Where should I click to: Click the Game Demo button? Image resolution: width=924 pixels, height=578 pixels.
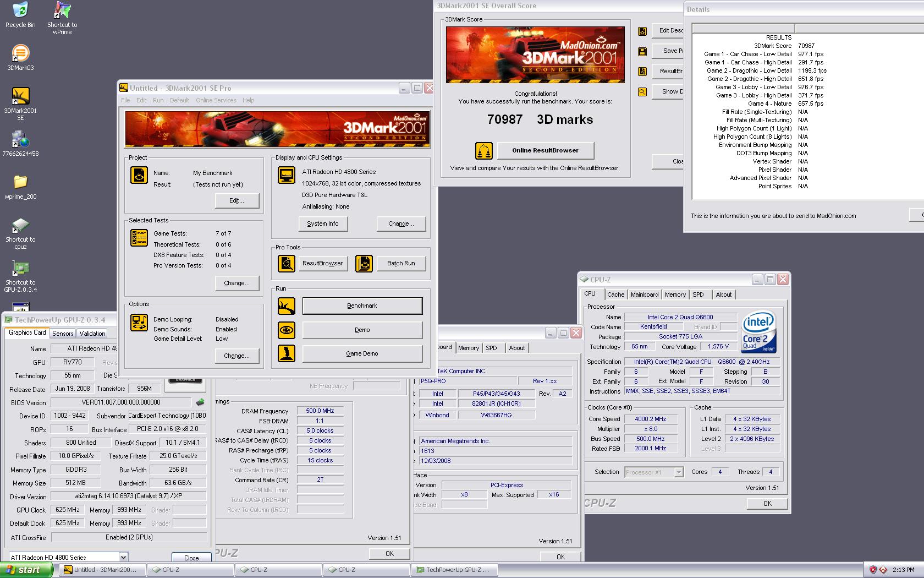(362, 353)
